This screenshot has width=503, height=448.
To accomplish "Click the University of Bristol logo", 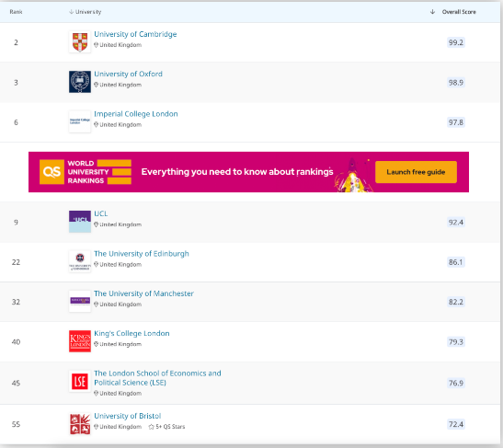I will tap(80, 424).
